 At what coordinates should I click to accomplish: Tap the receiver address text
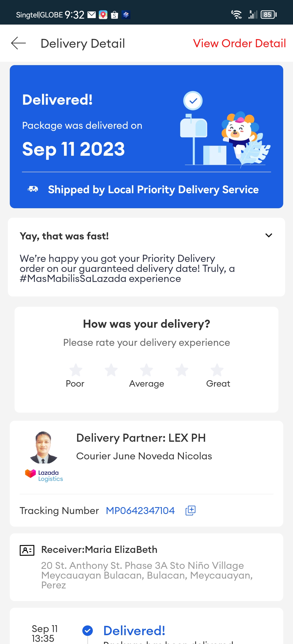(x=147, y=575)
